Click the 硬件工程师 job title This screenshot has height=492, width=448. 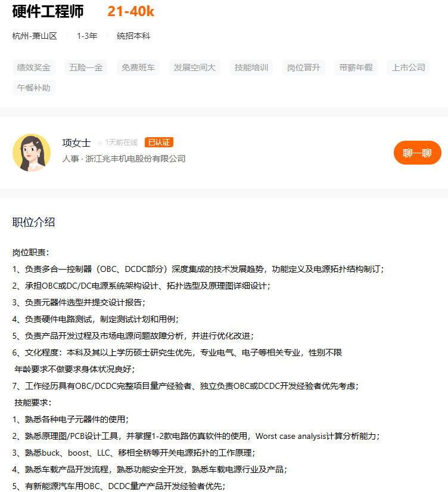[x=48, y=11]
